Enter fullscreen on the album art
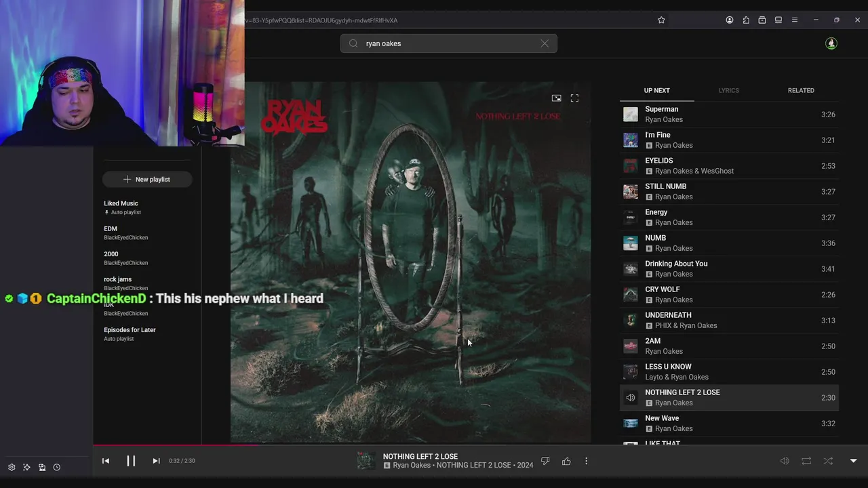This screenshot has width=868, height=488. 574,98
